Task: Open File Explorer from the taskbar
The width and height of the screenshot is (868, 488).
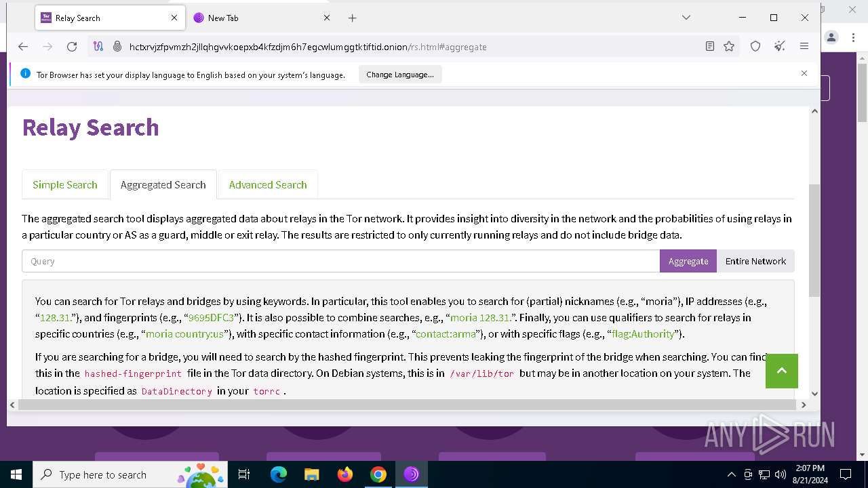Action: pos(311,474)
